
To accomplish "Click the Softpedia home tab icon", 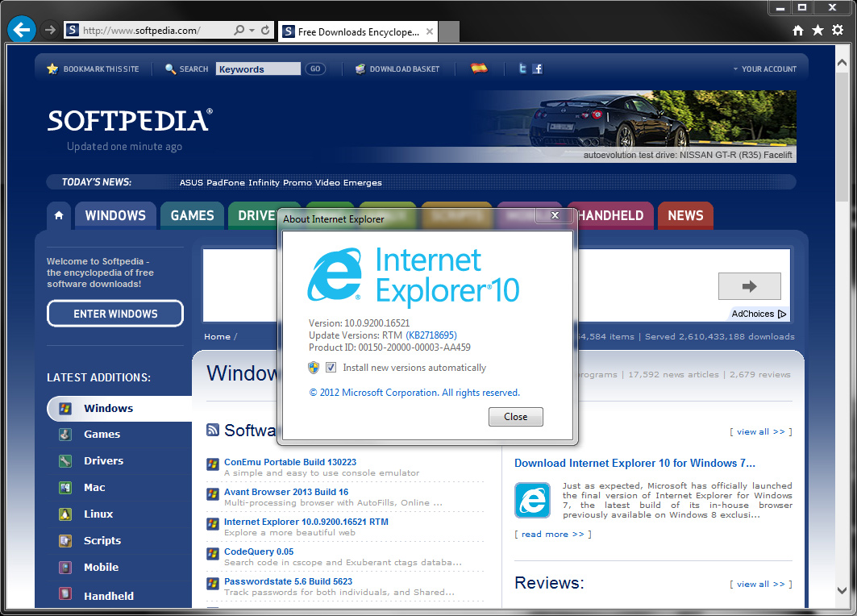I will click(59, 215).
